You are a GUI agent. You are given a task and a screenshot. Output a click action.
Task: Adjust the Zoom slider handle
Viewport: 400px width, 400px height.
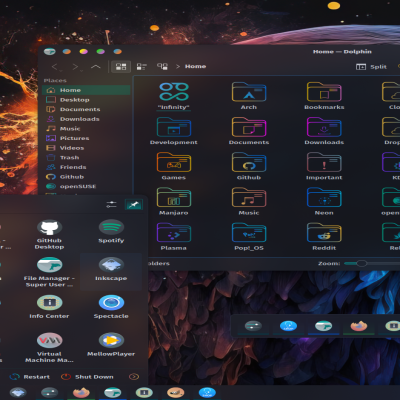(x=361, y=263)
